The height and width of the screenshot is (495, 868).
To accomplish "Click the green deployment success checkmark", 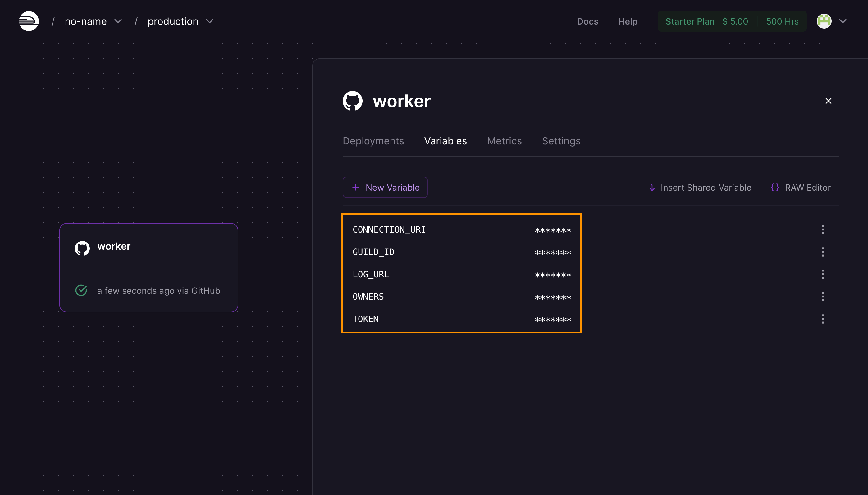I will click(x=81, y=290).
